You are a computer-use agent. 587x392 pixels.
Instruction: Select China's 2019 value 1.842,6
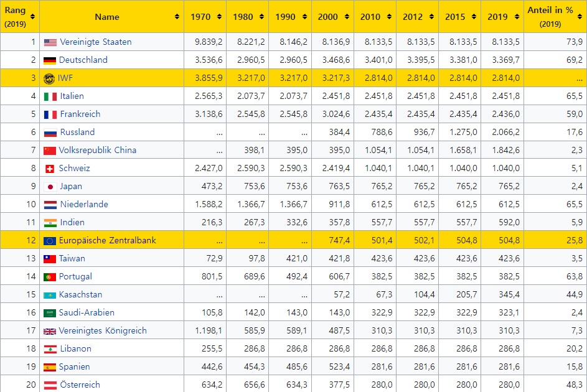pyautogui.click(x=505, y=150)
